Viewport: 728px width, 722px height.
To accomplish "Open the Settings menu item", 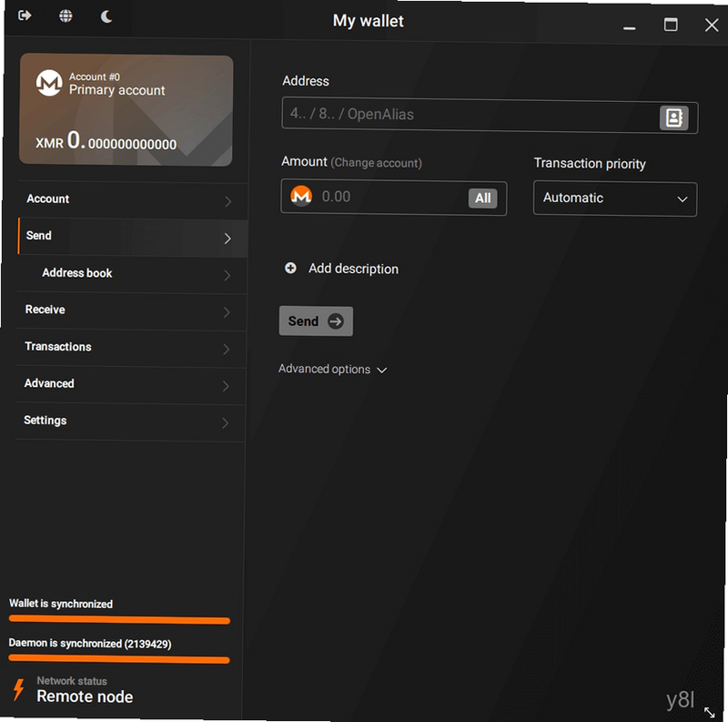I will (130, 422).
